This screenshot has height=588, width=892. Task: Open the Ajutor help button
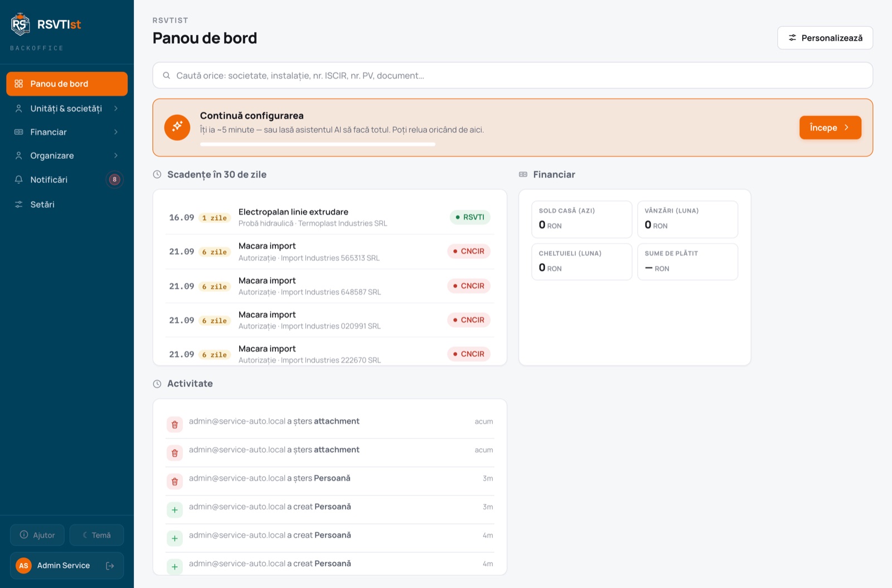pyautogui.click(x=37, y=535)
